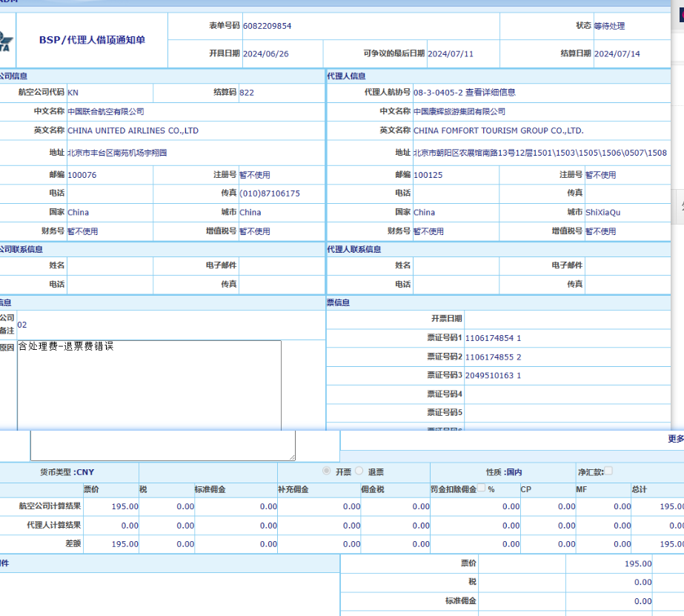The width and height of the screenshot is (684, 616).
Task: Open the 查看详细信息 agent details link
Action: pos(490,93)
